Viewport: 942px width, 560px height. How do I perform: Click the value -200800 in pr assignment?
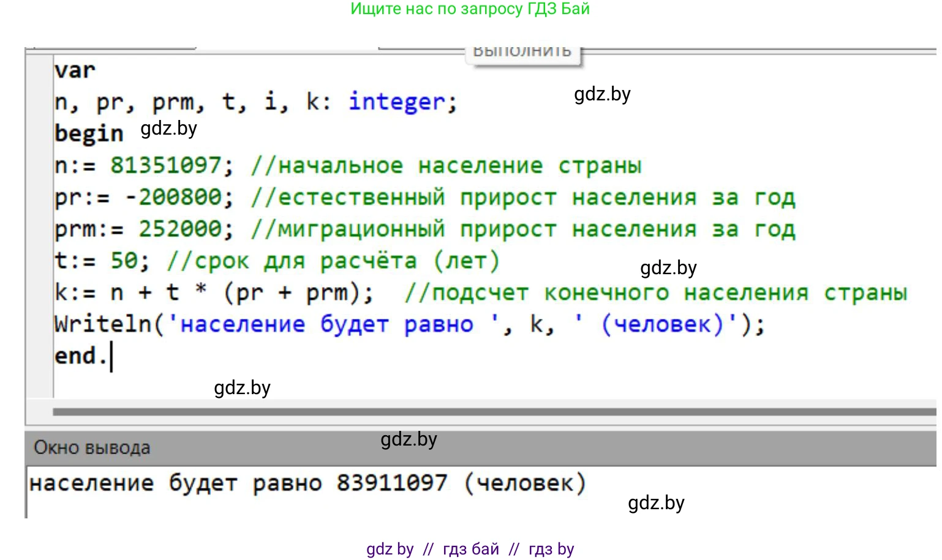pos(179,197)
